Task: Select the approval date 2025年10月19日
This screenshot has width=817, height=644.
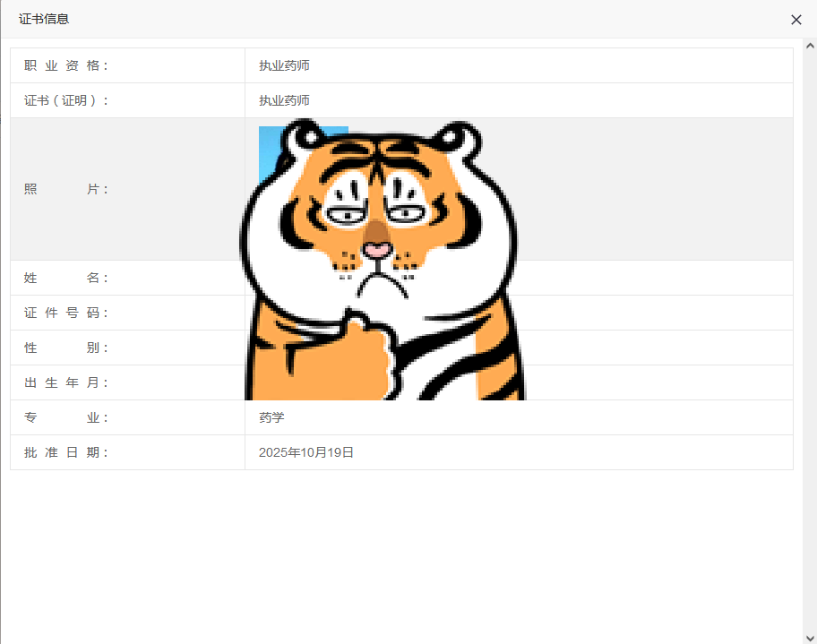Action: [305, 452]
